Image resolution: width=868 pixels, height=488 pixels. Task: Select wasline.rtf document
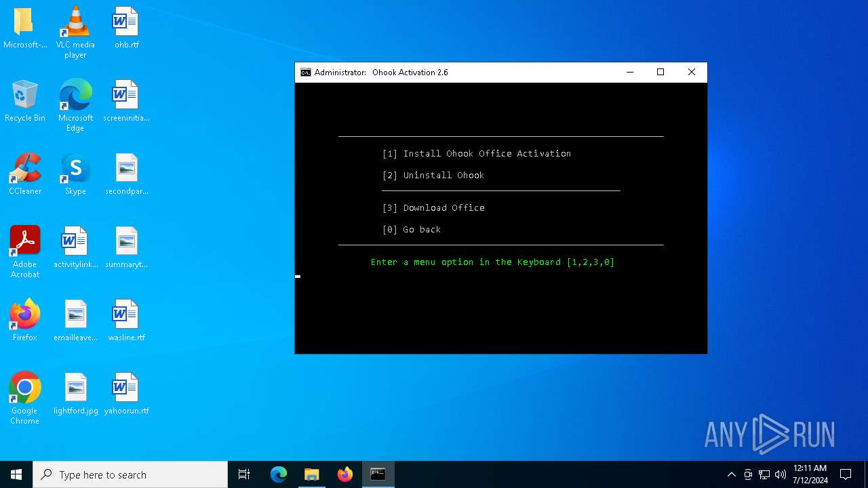click(x=126, y=321)
